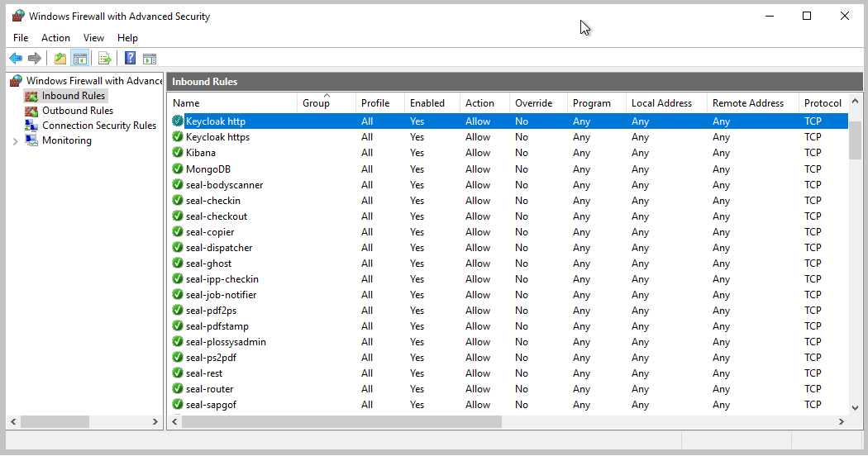The width and height of the screenshot is (868, 456).
Task: Click the green check icon for Kibana rule
Action: (178, 152)
